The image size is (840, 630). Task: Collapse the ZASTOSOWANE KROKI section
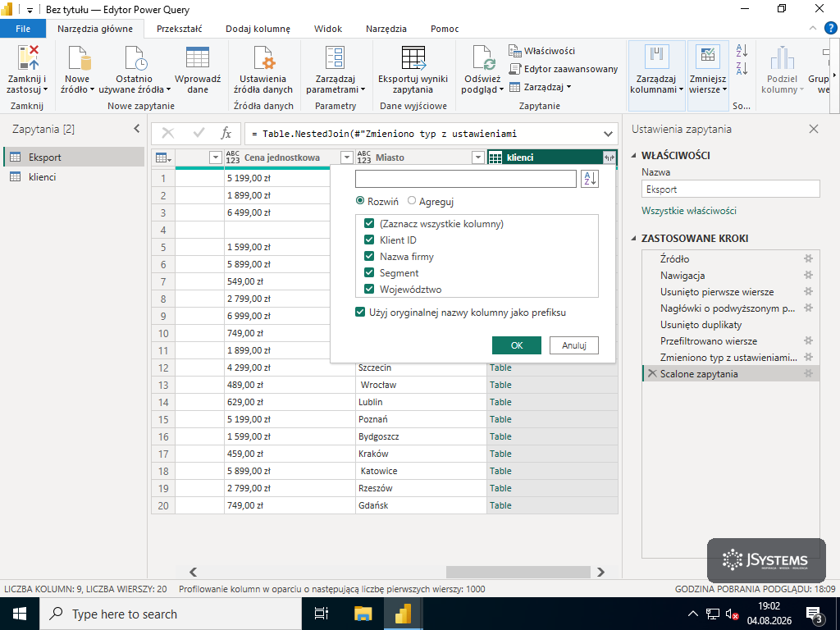click(x=634, y=239)
